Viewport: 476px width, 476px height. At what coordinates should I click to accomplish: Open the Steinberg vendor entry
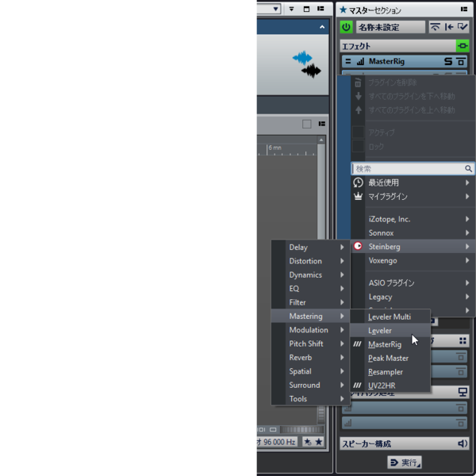click(x=413, y=246)
